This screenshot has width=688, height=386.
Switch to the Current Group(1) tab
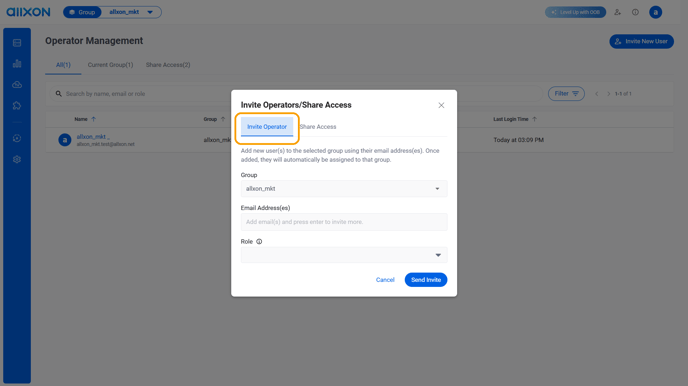pyautogui.click(x=110, y=65)
